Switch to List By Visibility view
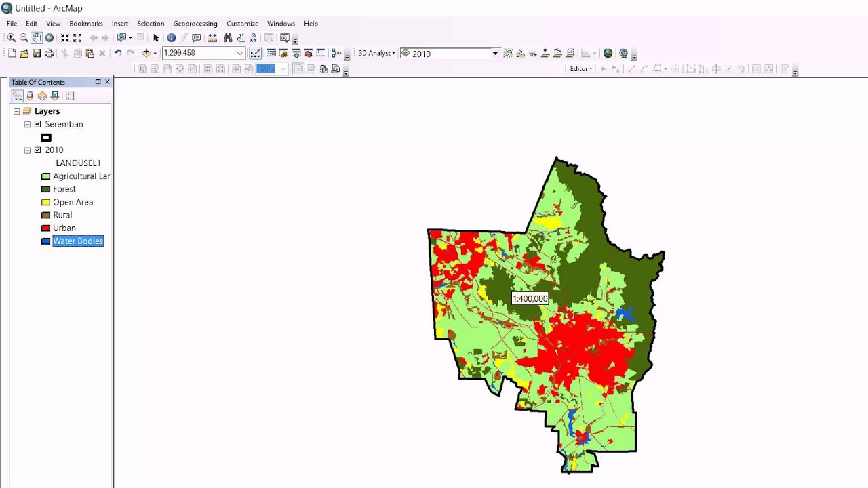The image size is (868, 488). 42,96
